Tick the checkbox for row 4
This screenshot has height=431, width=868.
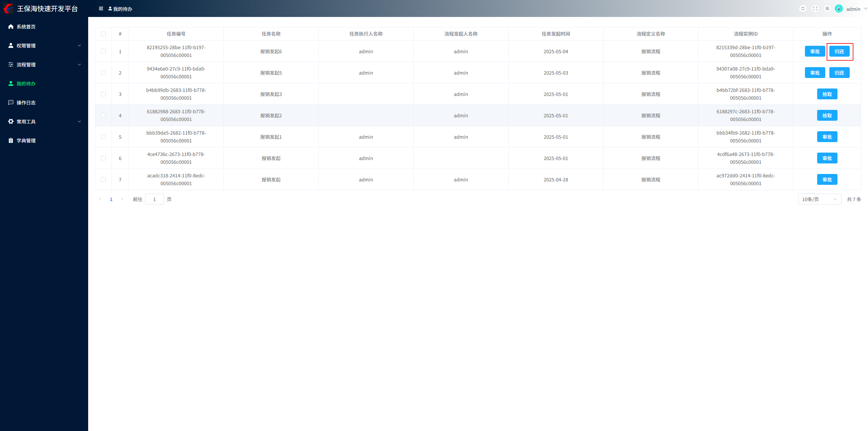103,115
